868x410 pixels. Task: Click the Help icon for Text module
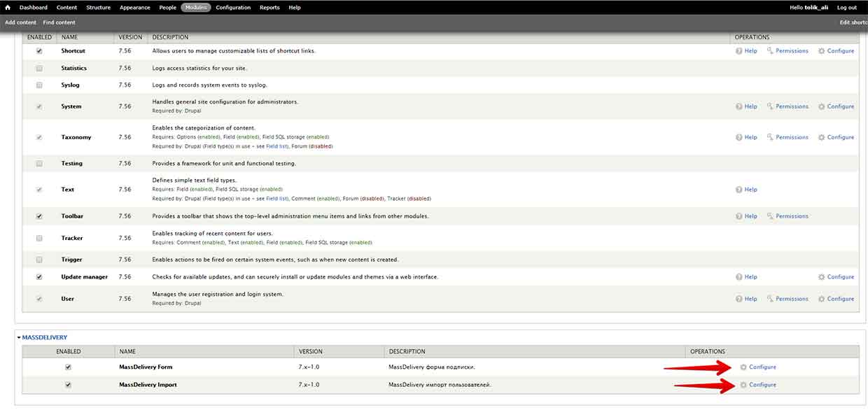tap(739, 190)
